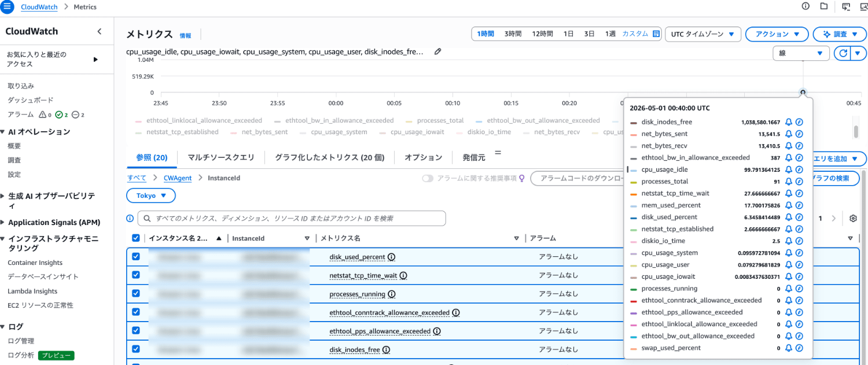Viewport: 868px width, 365px height.
Task: Open the すべて breadcrumb link
Action: [137, 178]
